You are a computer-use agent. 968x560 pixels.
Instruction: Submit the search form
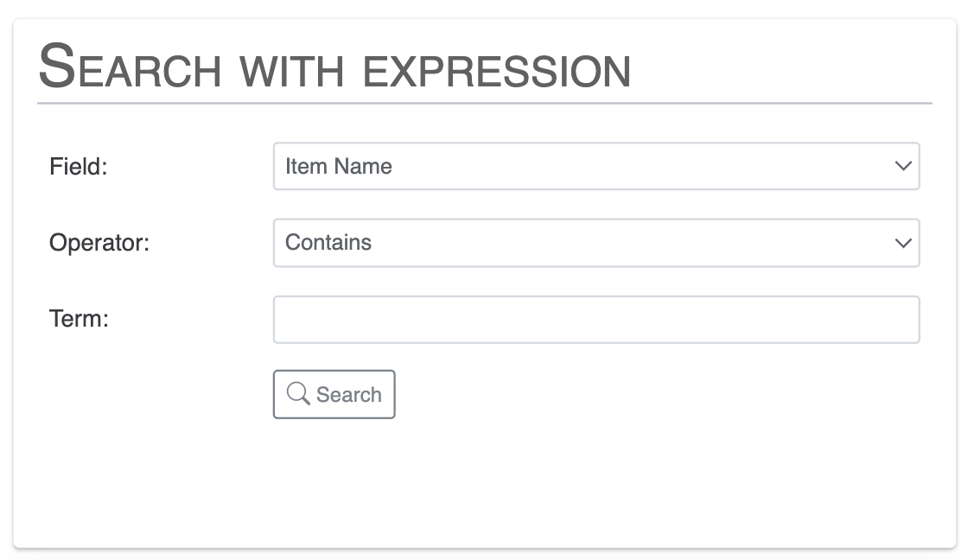pos(334,394)
